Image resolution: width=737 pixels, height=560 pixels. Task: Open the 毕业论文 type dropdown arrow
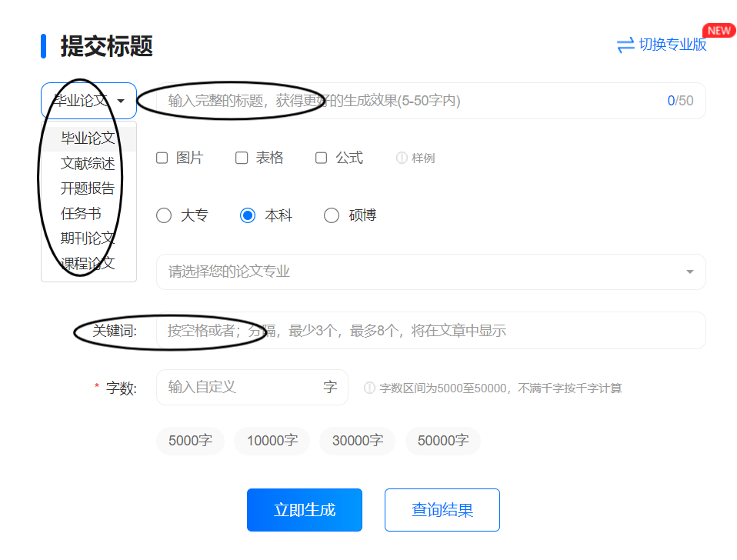pos(121,101)
